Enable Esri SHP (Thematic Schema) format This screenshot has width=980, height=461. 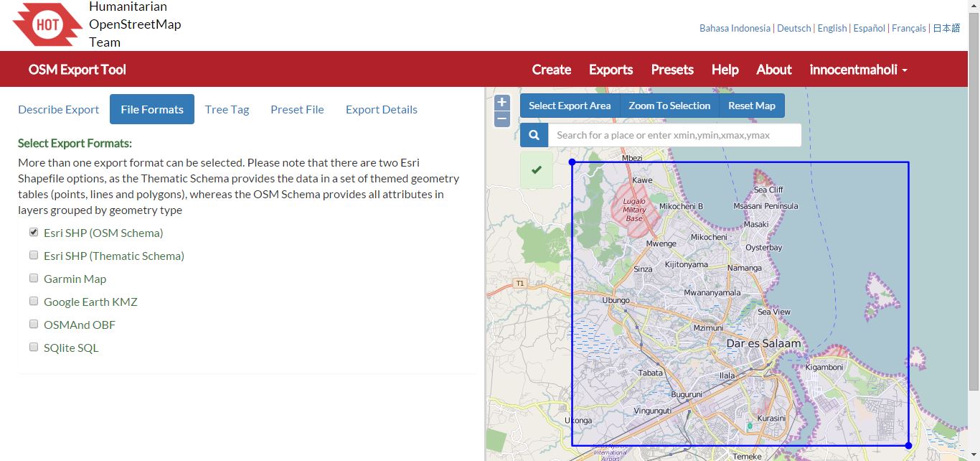(x=34, y=255)
